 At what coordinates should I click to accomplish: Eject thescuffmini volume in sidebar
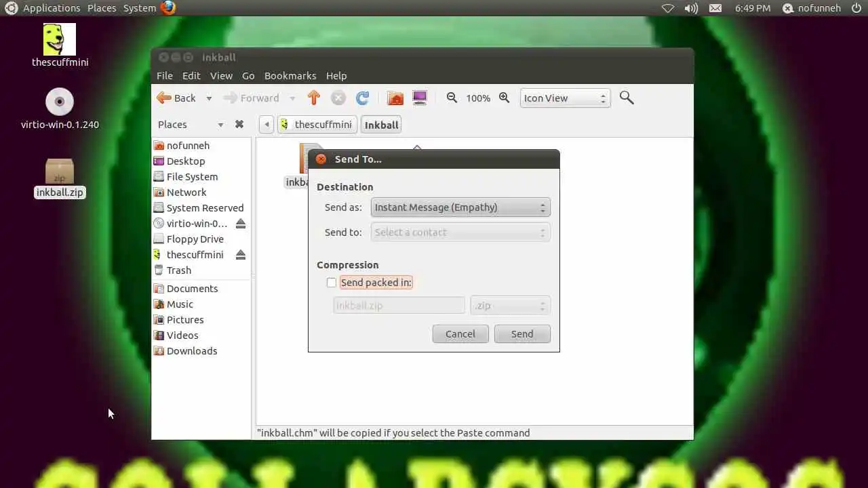[x=240, y=255]
